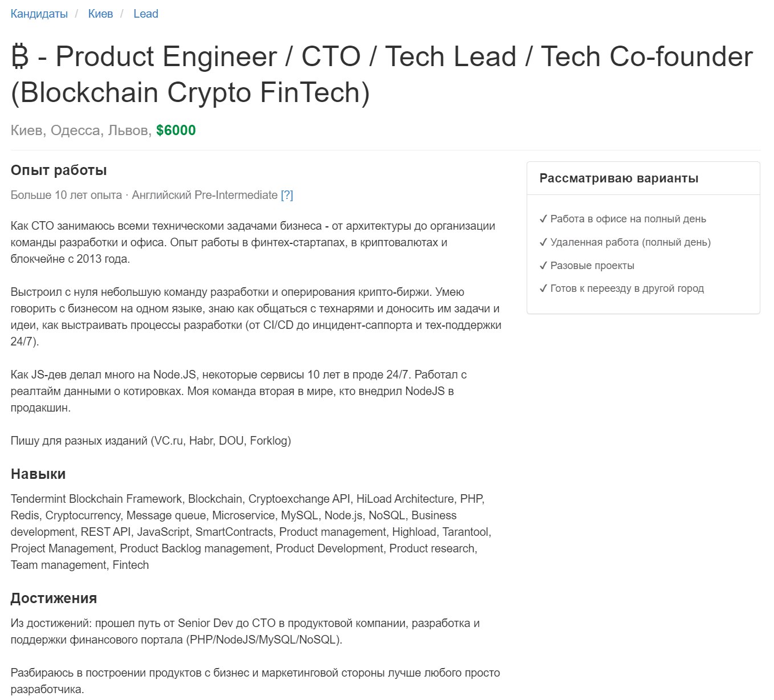
Task: Click the checkmark beside Разовые проекты
Action: click(x=543, y=266)
